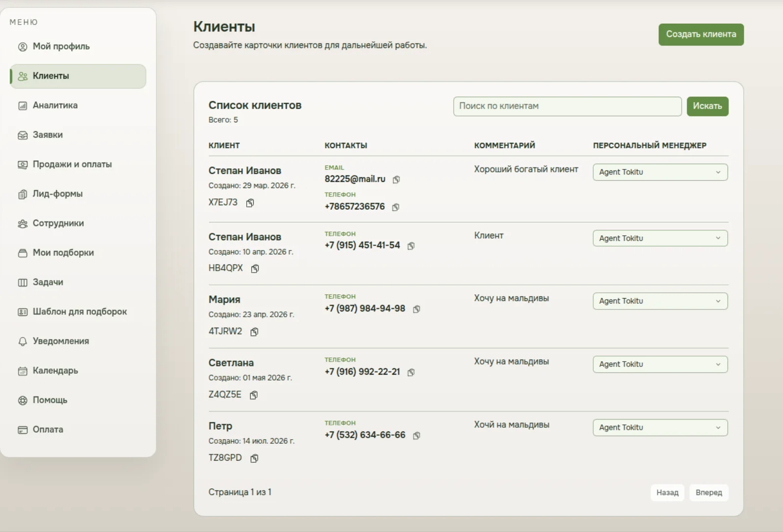Navigate to Сотрудники page
Viewport: 783px width, 532px height.
(x=78, y=224)
